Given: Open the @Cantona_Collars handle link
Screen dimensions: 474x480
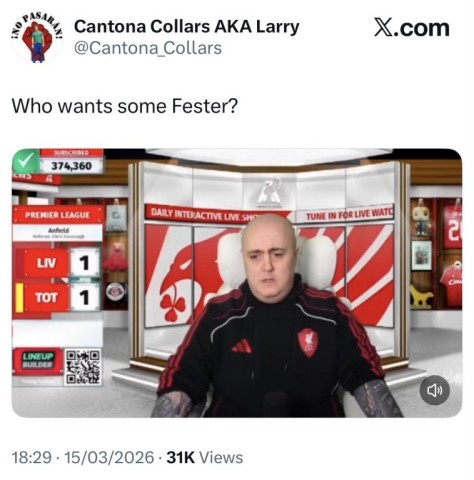Looking at the screenshot, I should pyautogui.click(x=148, y=48).
